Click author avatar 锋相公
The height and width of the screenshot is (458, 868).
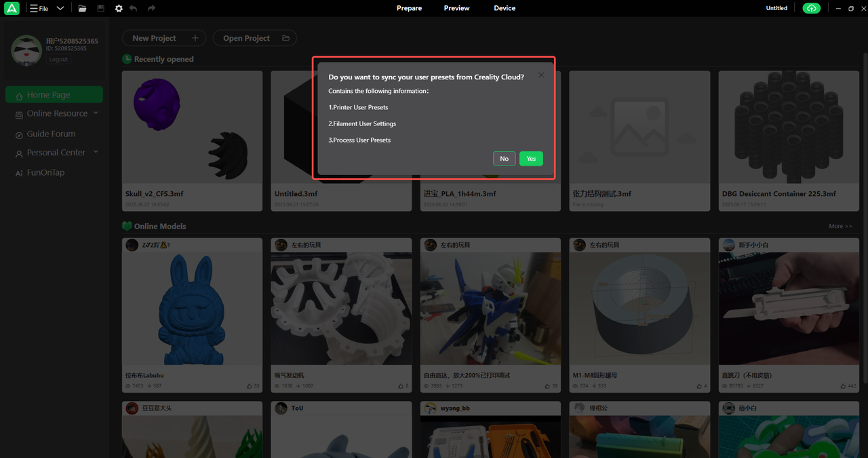coord(579,408)
